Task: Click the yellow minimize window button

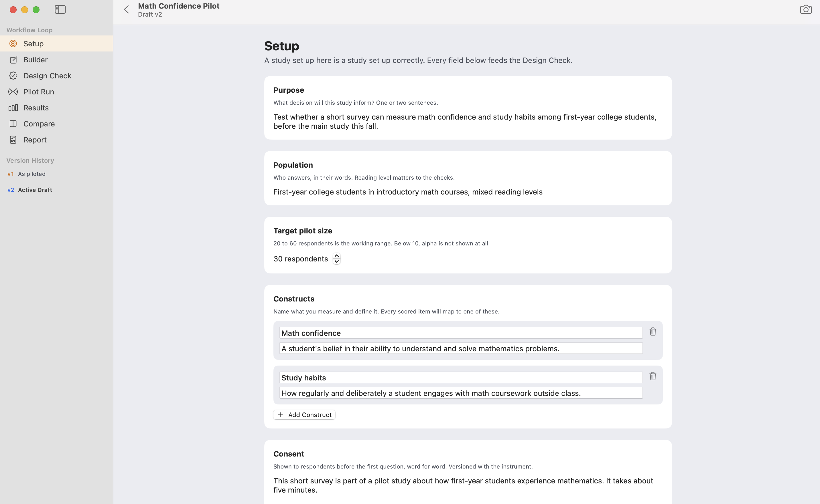Action: coord(24,10)
